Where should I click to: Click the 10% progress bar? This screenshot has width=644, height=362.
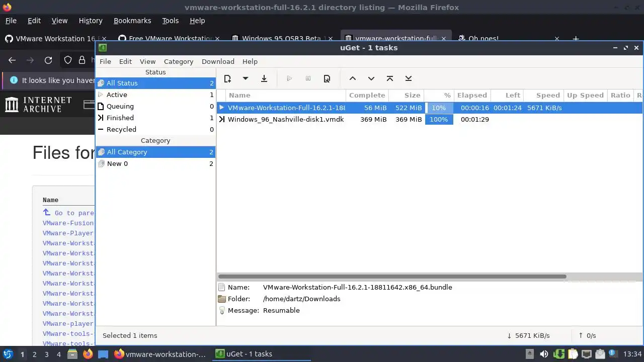point(439,108)
